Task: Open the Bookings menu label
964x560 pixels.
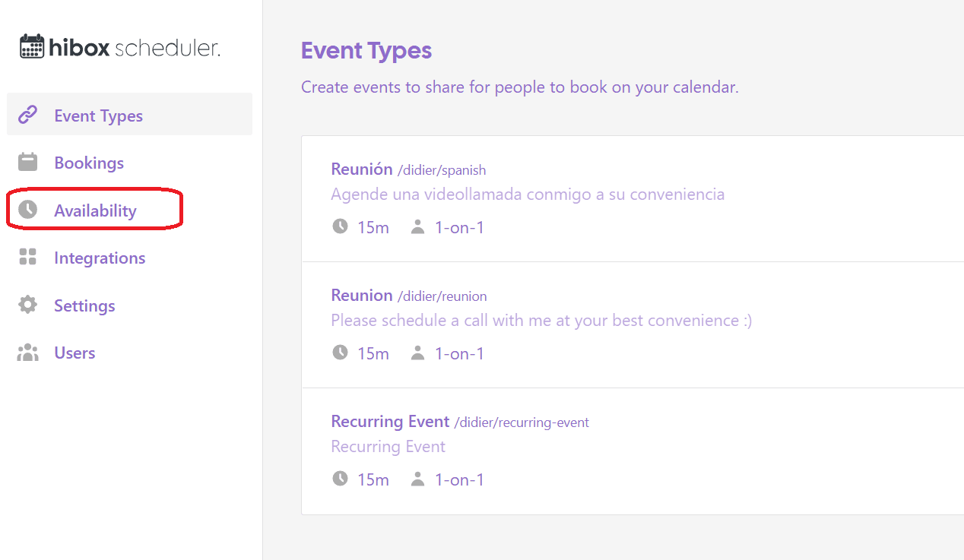Action: pyautogui.click(x=89, y=163)
